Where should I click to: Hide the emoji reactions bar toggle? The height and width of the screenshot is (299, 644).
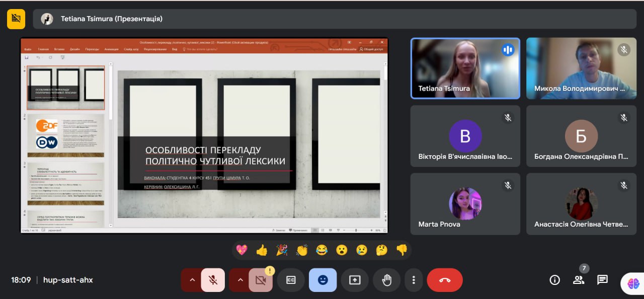[323, 280]
